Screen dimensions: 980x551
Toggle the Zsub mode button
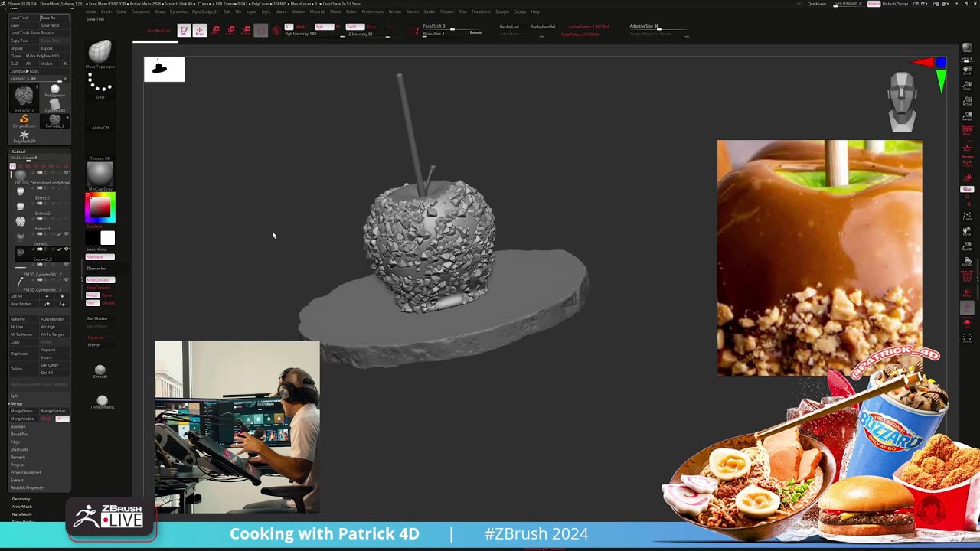coord(370,27)
